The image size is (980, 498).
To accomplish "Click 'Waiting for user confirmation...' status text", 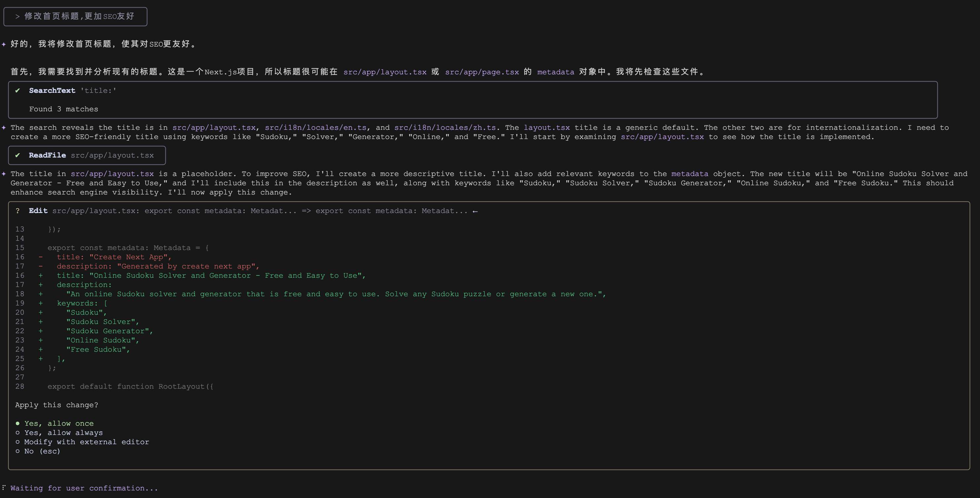I will tap(84, 488).
